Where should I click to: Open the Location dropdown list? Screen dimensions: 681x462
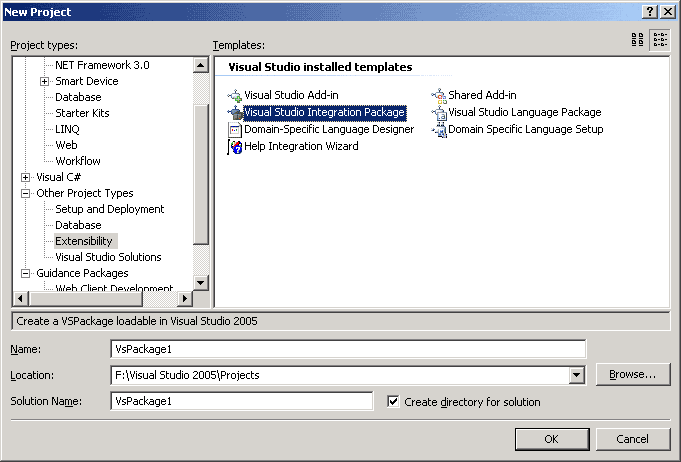point(576,375)
